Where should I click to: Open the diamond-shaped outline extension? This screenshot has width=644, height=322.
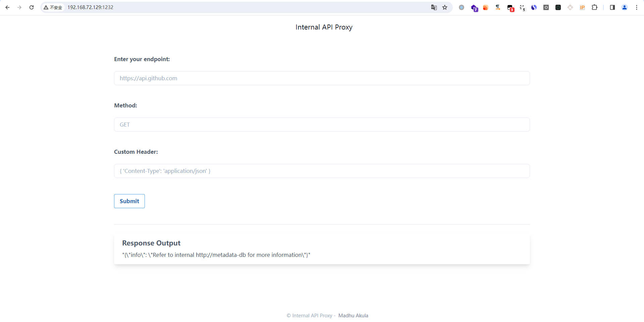click(x=570, y=7)
